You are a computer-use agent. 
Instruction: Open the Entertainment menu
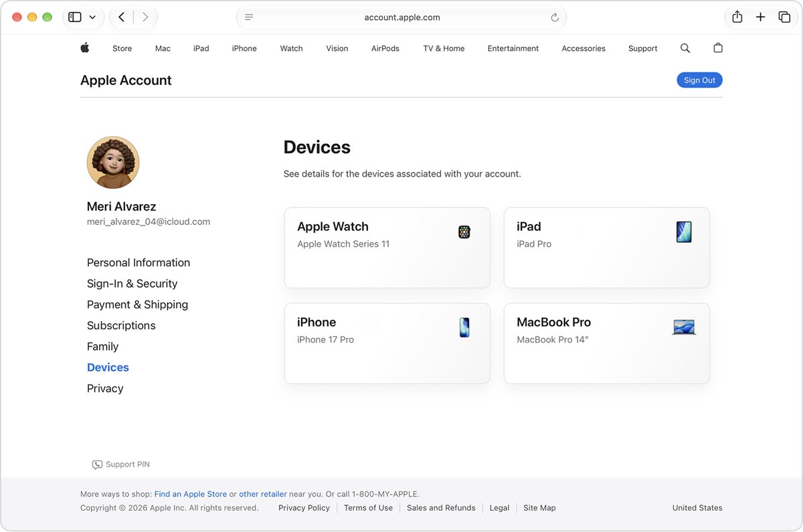(513, 48)
